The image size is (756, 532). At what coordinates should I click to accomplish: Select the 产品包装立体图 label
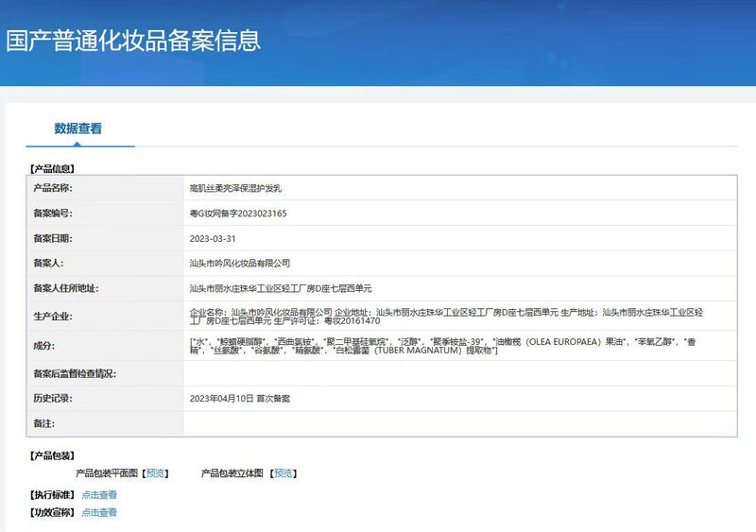[x=232, y=473]
